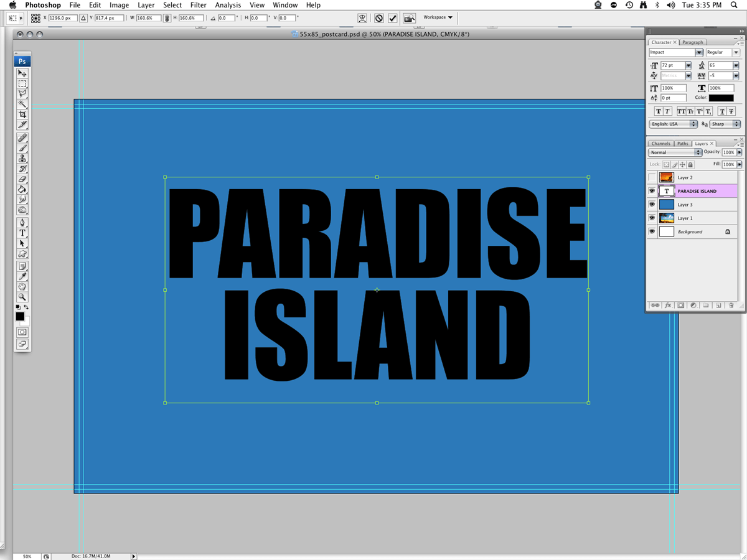Viewport: 747px width, 560px height.
Task: Open the Filter menu
Action: 199,5
